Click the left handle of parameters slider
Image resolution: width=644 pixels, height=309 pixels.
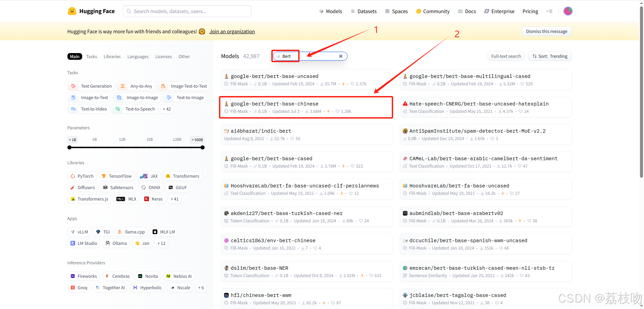tap(69, 147)
